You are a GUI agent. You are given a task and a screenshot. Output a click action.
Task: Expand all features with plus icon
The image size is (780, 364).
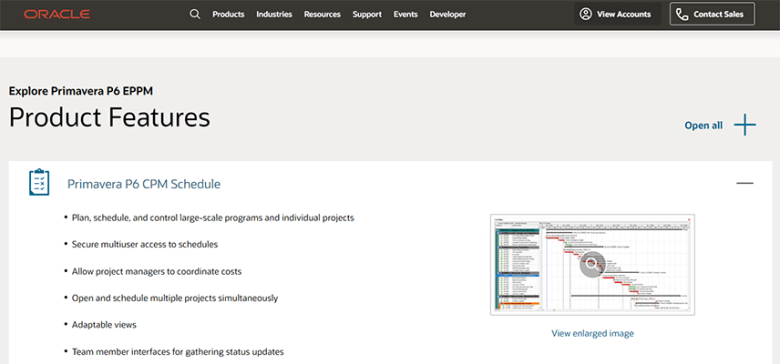point(745,125)
